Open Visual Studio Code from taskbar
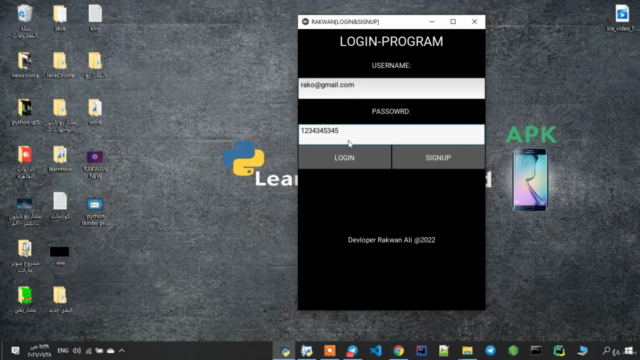 point(376,350)
